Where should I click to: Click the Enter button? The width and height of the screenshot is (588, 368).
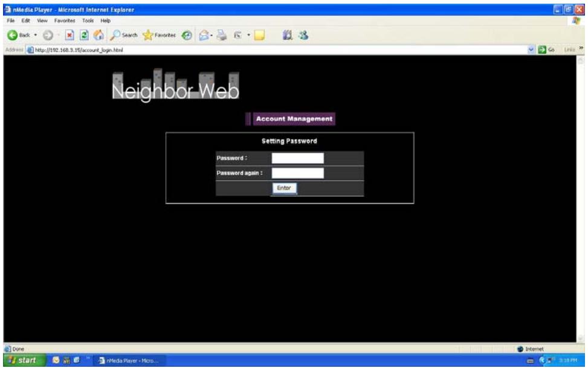click(x=284, y=188)
